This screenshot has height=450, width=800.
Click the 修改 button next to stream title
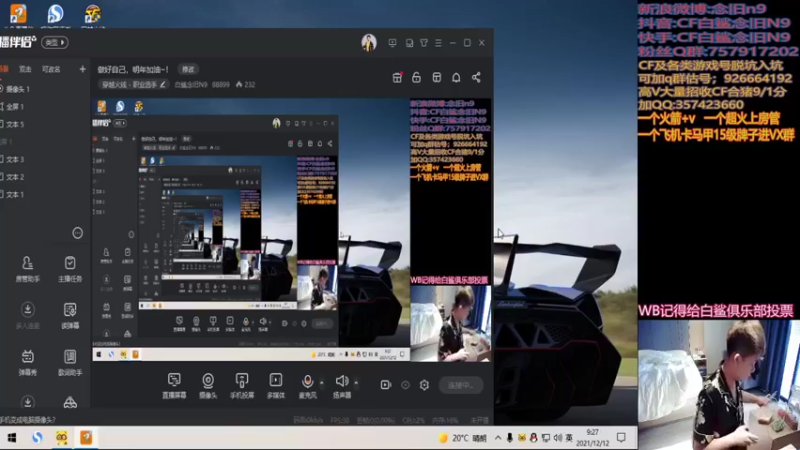point(188,69)
